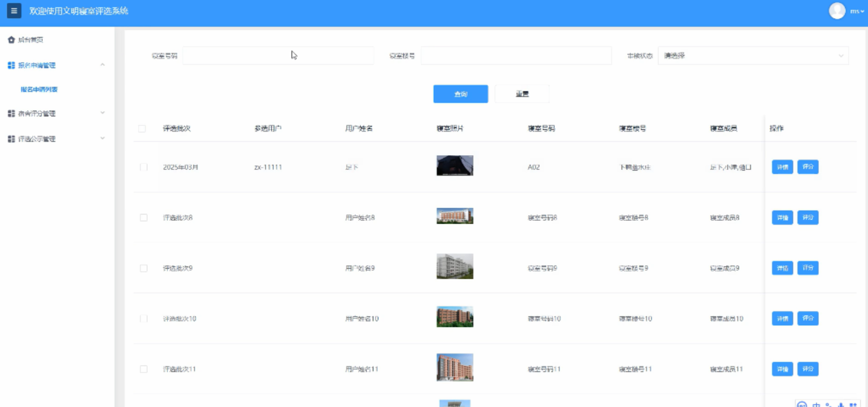
Task: Click the 操作 column header
Action: 777,129
